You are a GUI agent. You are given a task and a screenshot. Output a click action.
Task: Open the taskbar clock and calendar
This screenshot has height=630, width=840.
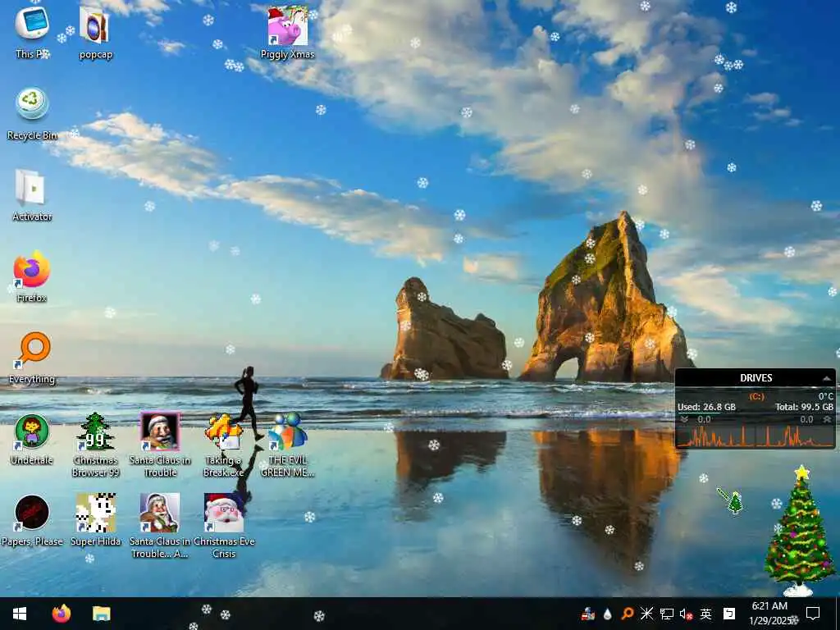tap(769, 614)
